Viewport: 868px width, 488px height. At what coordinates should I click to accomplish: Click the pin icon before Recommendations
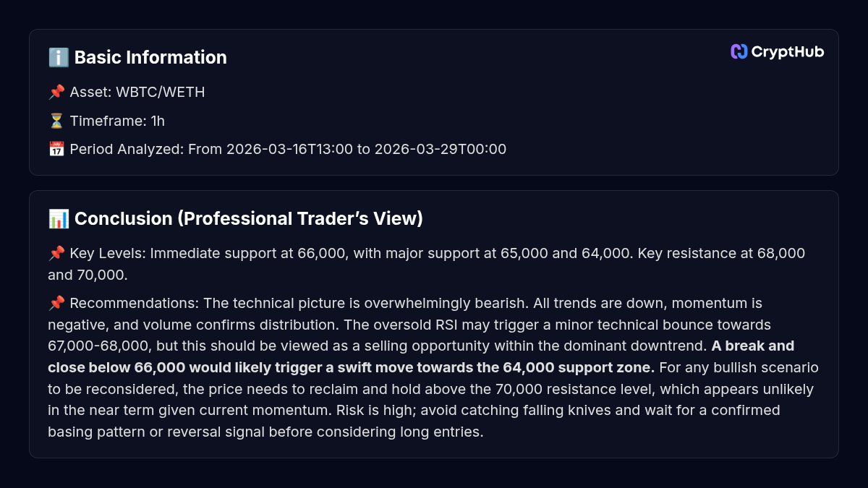[x=56, y=303]
